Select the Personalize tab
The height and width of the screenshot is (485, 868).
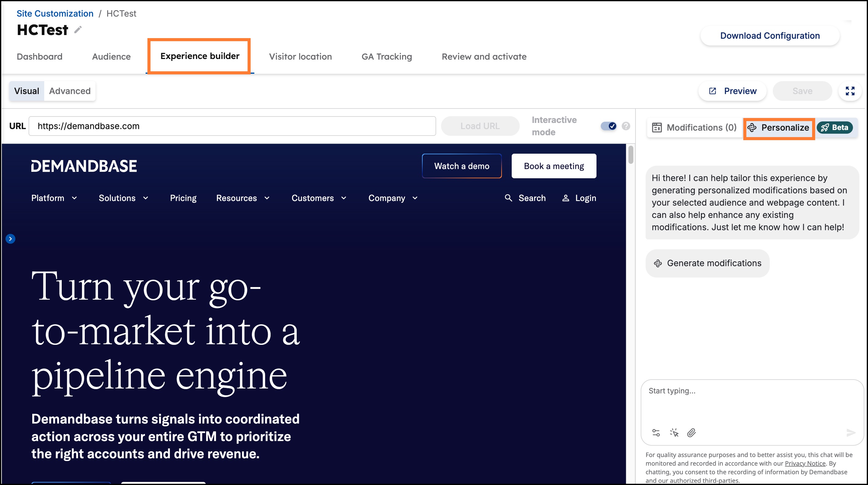[x=779, y=128]
